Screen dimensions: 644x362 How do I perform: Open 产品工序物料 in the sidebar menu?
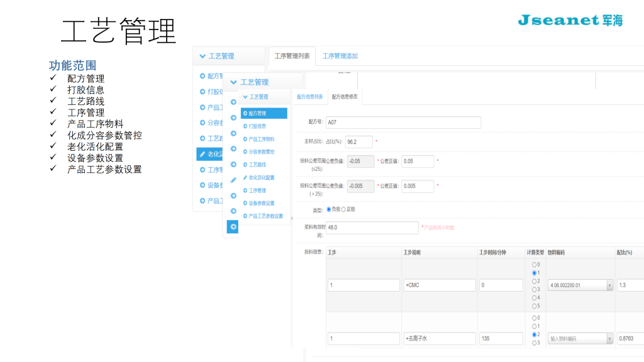[261, 139]
